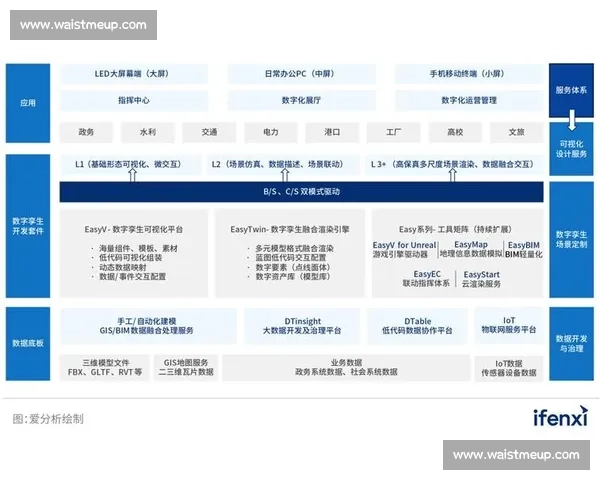The image size is (600, 480).
Task: Click the GIS地图服务 二三维瓦片数据 box
Action: 186,367
